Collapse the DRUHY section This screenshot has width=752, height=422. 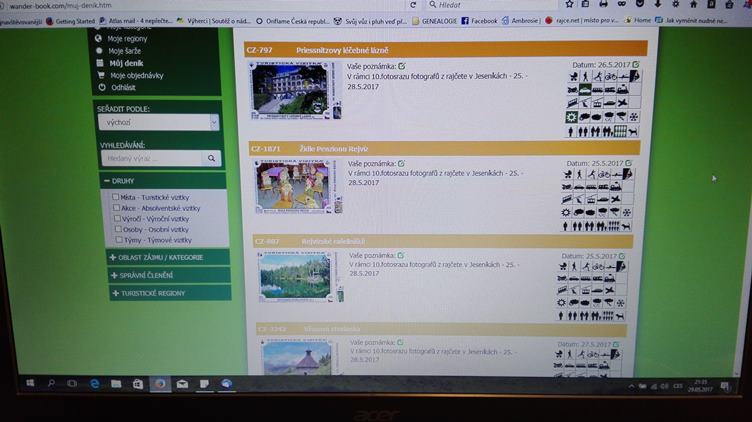coord(163,181)
